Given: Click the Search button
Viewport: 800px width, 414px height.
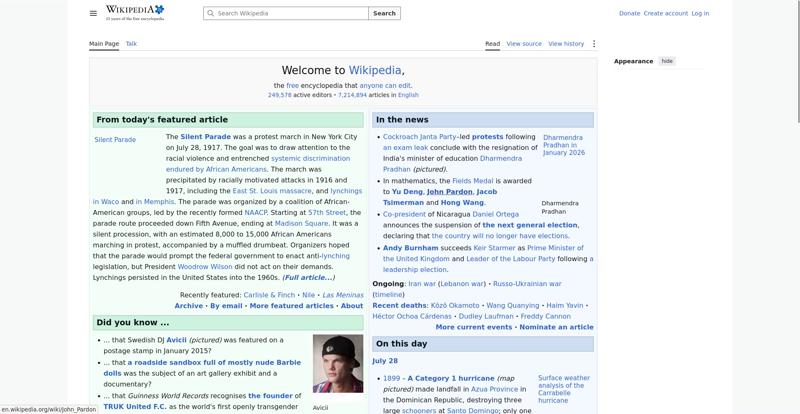Looking at the screenshot, I should 384,13.
